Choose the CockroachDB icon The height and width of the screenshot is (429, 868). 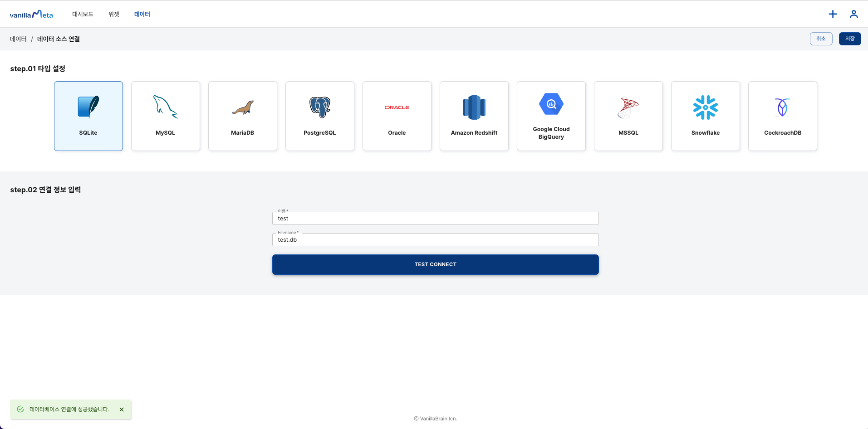pyautogui.click(x=782, y=107)
